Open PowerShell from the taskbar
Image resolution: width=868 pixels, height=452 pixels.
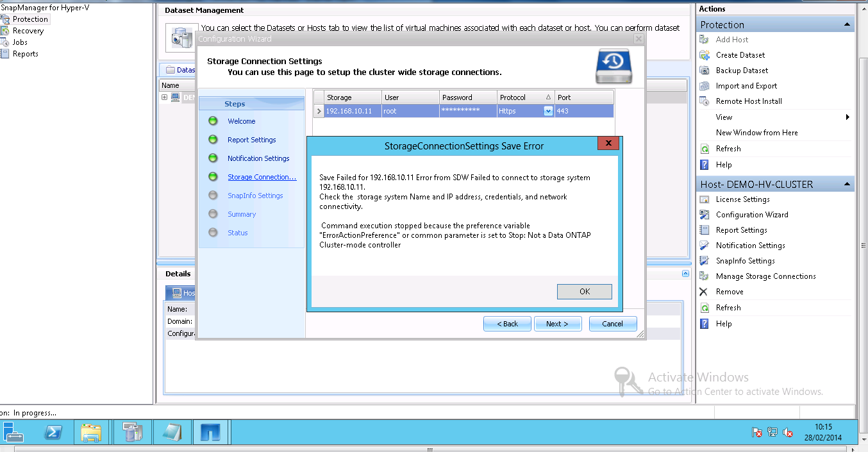(53, 433)
